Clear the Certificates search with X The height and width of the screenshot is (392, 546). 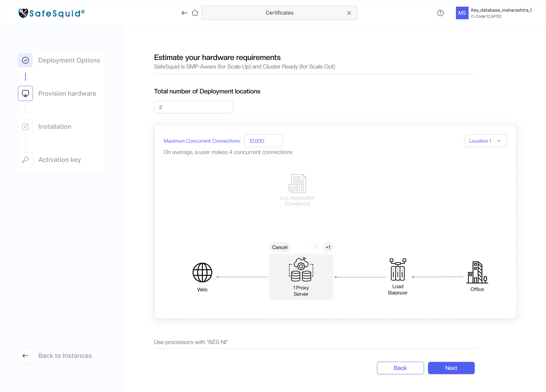coord(349,13)
